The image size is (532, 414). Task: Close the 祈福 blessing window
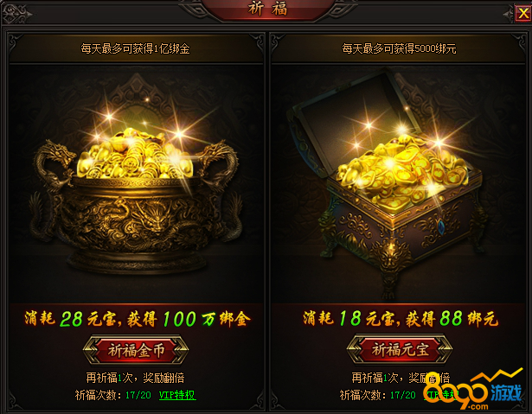pos(522,14)
